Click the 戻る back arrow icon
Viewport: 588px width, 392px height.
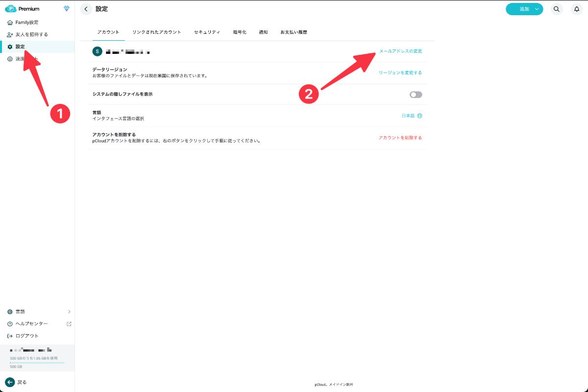pyautogui.click(x=10, y=382)
